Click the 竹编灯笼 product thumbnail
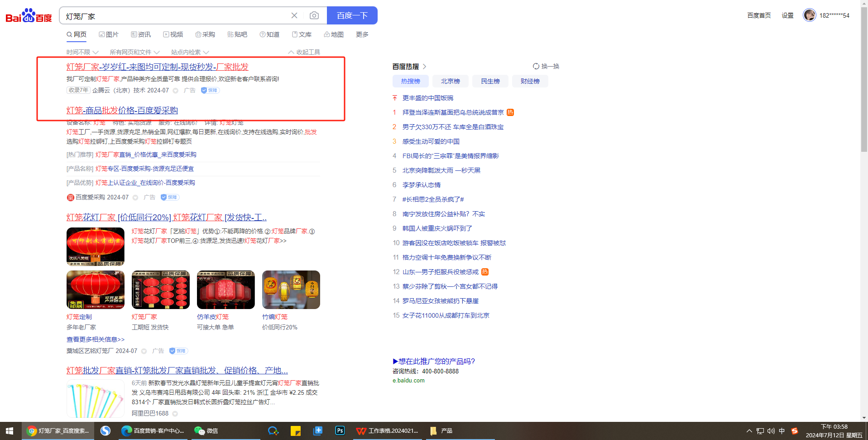Image resolution: width=868 pixels, height=440 pixels. (291, 290)
